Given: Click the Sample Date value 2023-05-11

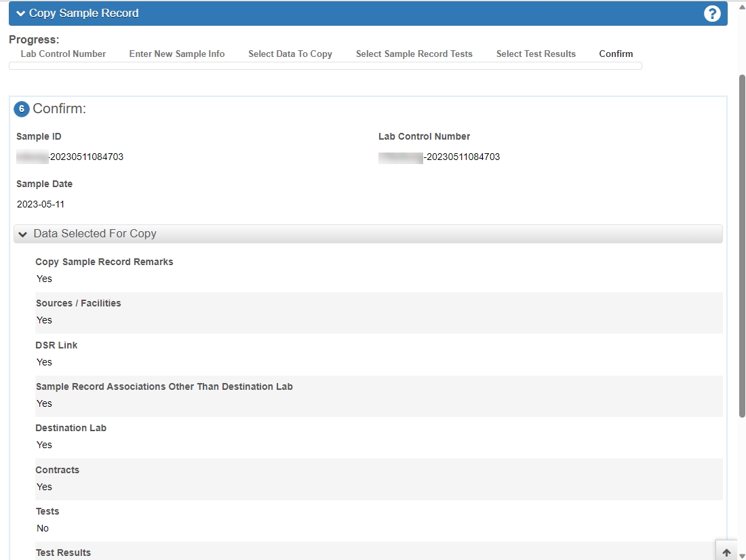Looking at the screenshot, I should pyautogui.click(x=41, y=204).
